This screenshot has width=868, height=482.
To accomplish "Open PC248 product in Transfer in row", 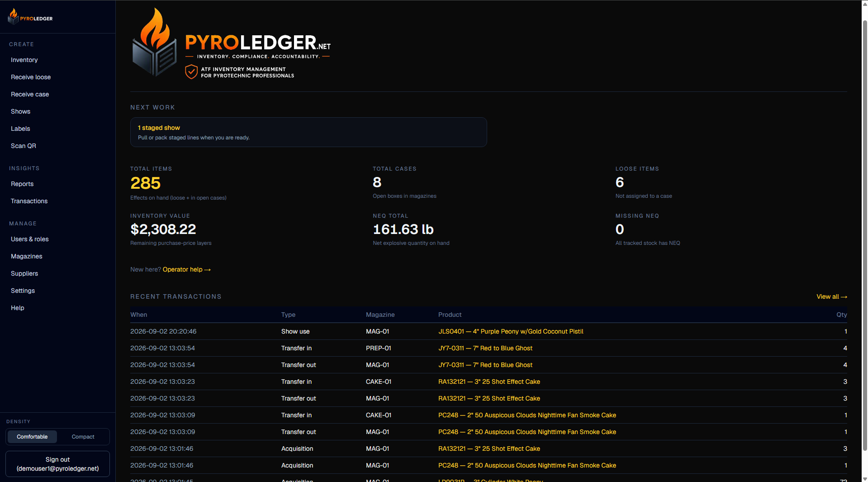I will (x=527, y=415).
